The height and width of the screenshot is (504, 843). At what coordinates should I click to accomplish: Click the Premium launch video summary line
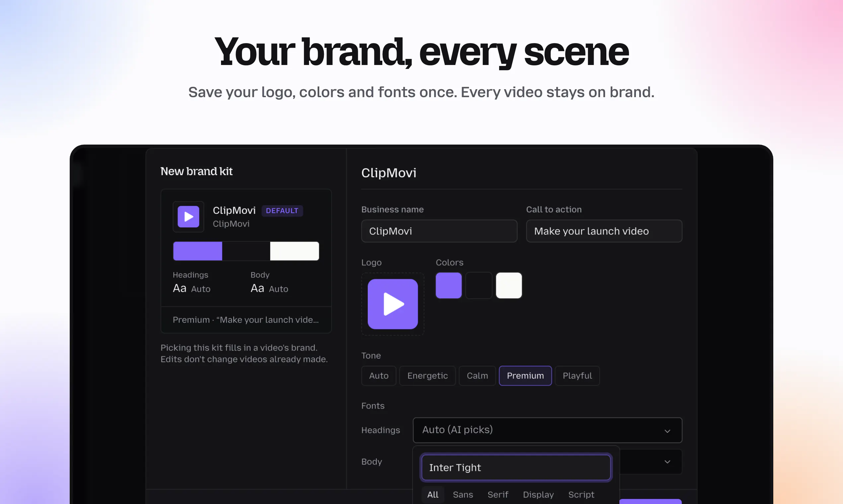point(246,320)
